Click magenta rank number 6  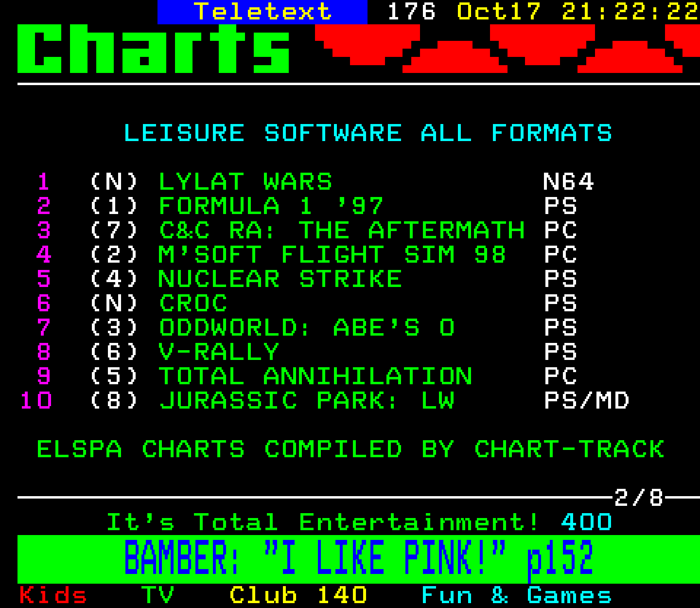tap(44, 304)
